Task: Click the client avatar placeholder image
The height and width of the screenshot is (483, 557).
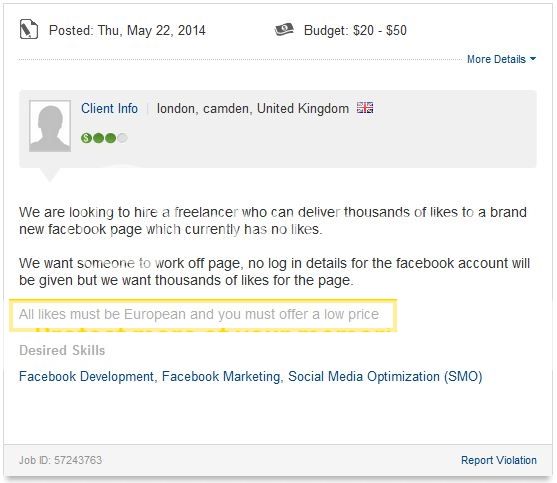Action: click(50, 126)
